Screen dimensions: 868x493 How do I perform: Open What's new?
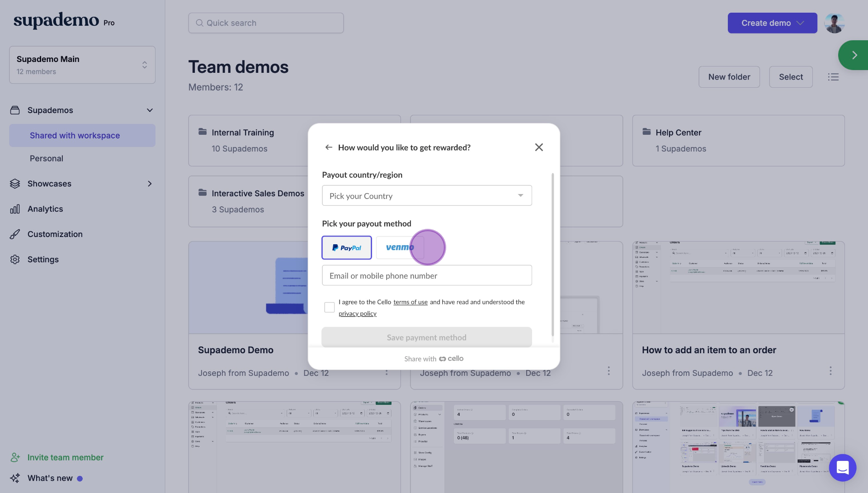click(50, 479)
